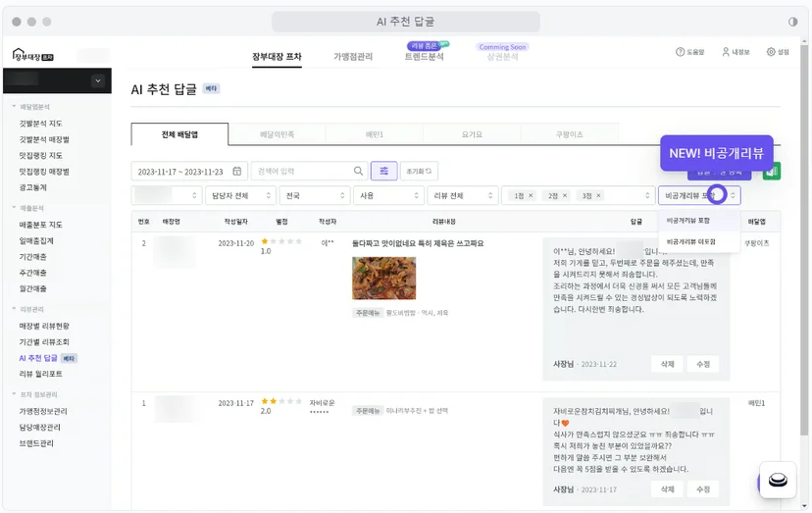This screenshot has width=812, height=513.
Task: Go to 매장별 리뷰현황 in sidebar
Action: click(44, 326)
